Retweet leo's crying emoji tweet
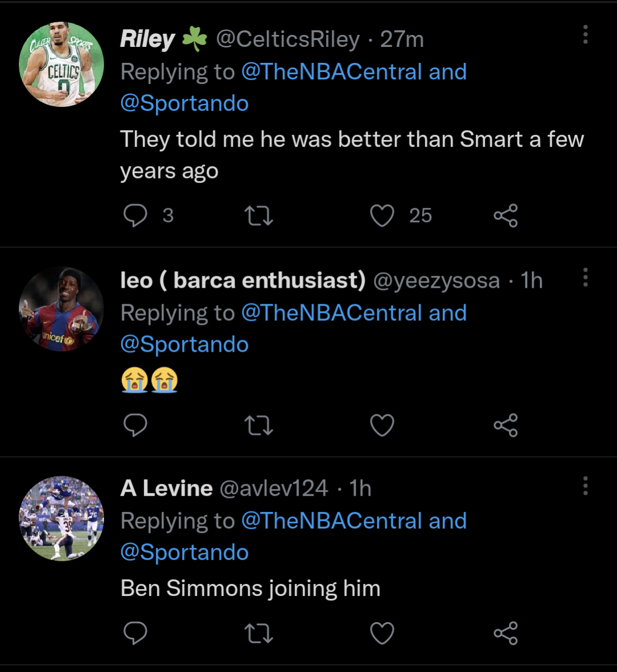The height and width of the screenshot is (672, 617). (x=258, y=425)
